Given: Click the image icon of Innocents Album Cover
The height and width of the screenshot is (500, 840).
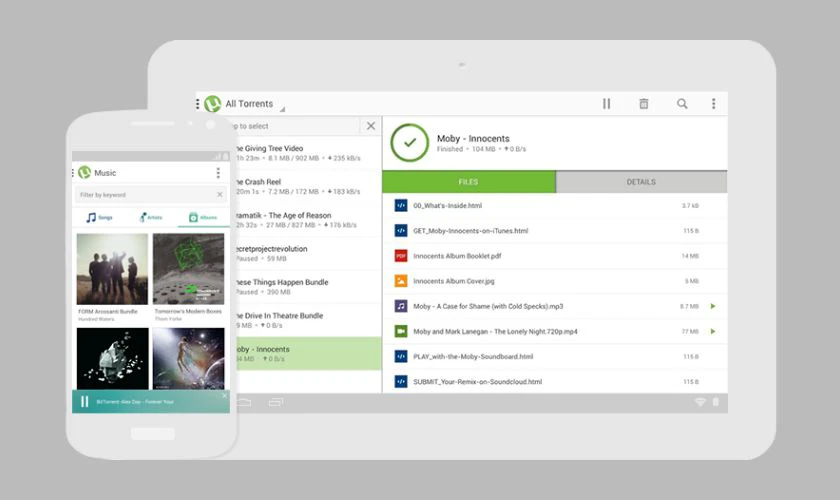Looking at the screenshot, I should tap(401, 281).
